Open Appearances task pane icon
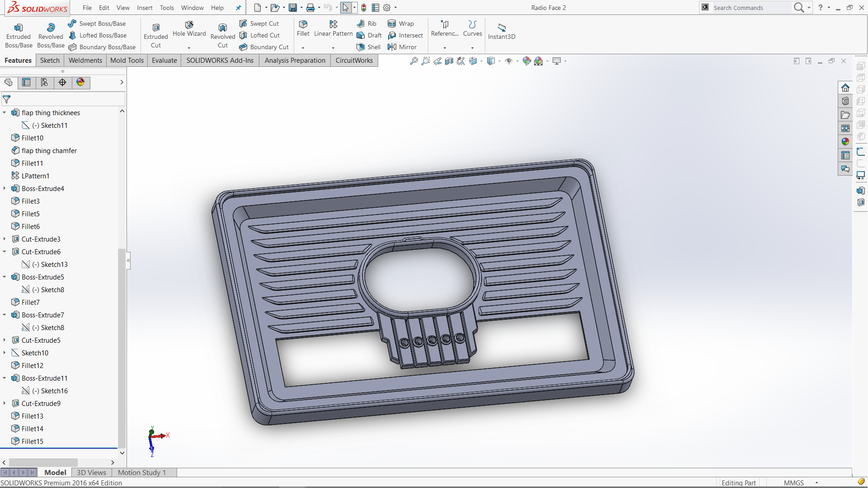This screenshot has height=489, width=868. pos(845,142)
